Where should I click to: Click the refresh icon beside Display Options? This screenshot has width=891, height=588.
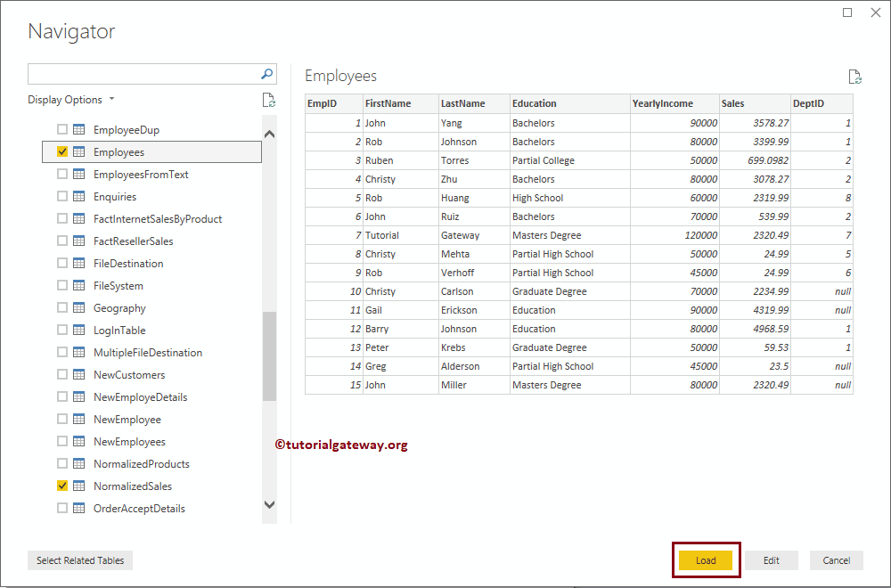click(269, 100)
